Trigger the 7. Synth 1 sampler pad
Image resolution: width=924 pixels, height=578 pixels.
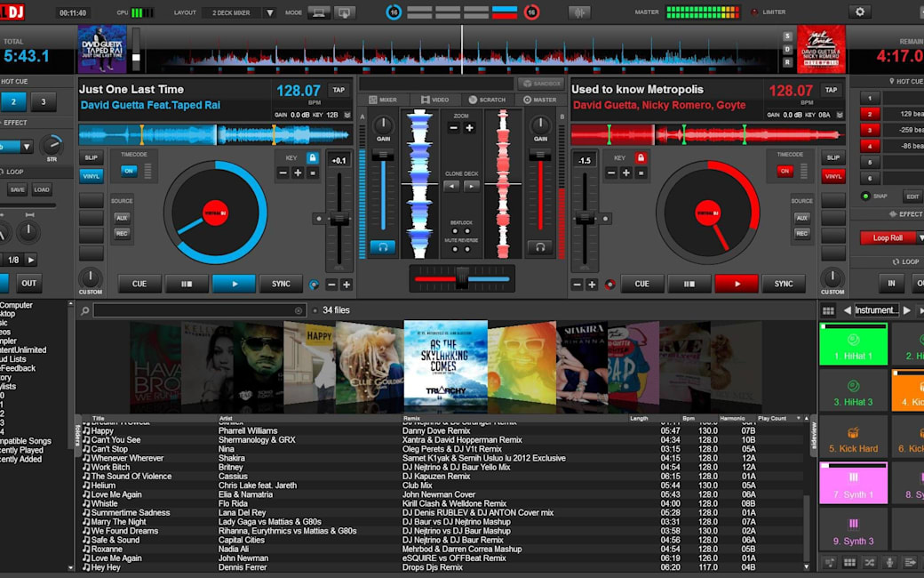pyautogui.click(x=853, y=483)
